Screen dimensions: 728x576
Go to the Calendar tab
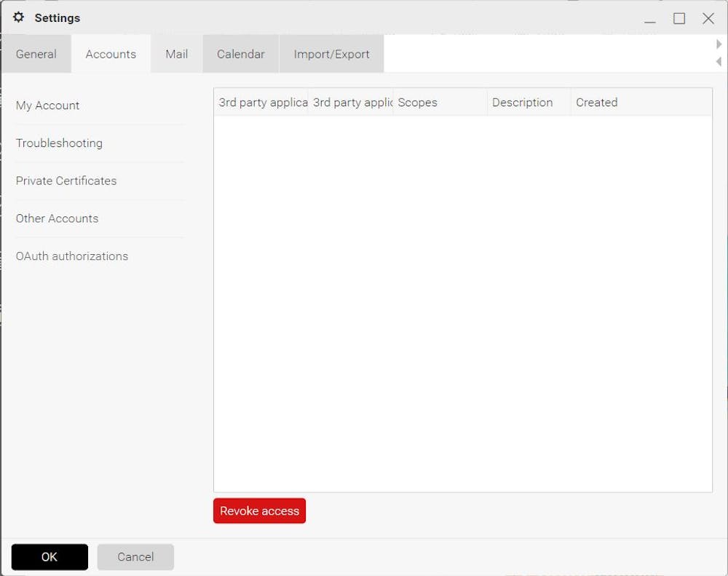point(240,54)
